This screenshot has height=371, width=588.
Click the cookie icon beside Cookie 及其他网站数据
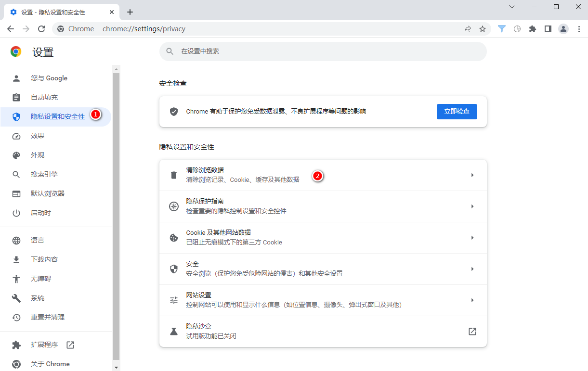pyautogui.click(x=174, y=238)
